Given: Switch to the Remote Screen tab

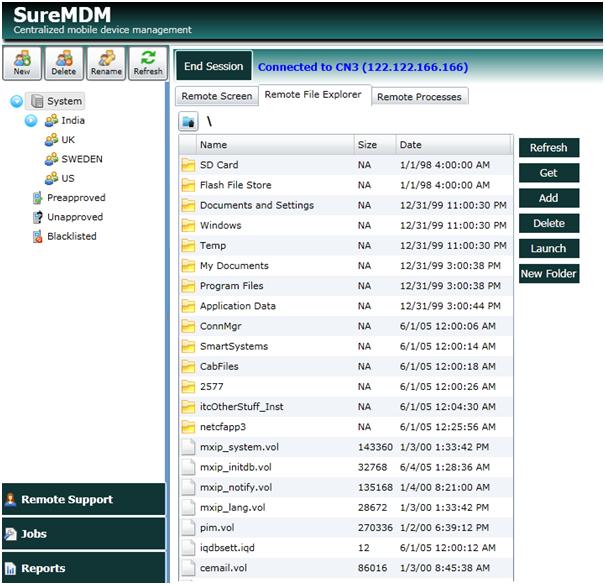Looking at the screenshot, I should tap(217, 96).
